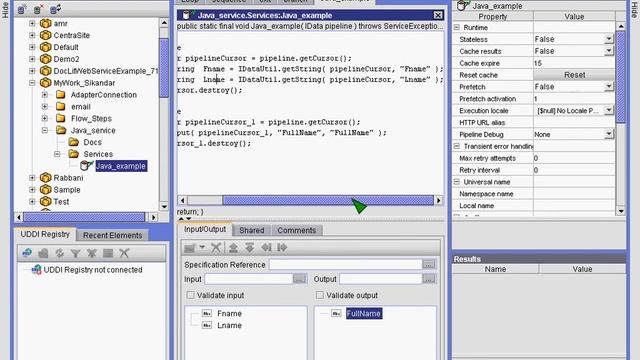Click the UDDI toolbar refresh icon
The width and height of the screenshot is (640, 360).
click(60, 253)
